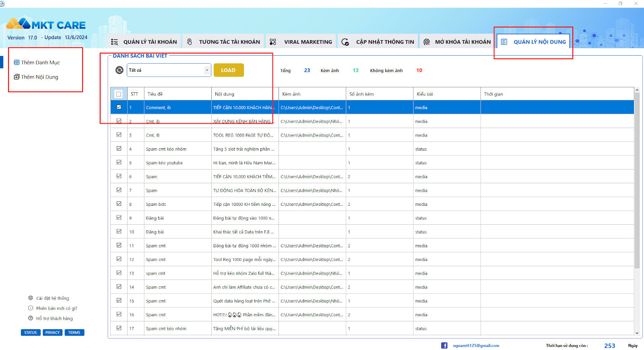644x350 pixels.
Task: Click the Kèm ảnh column header
Action: tap(312, 94)
